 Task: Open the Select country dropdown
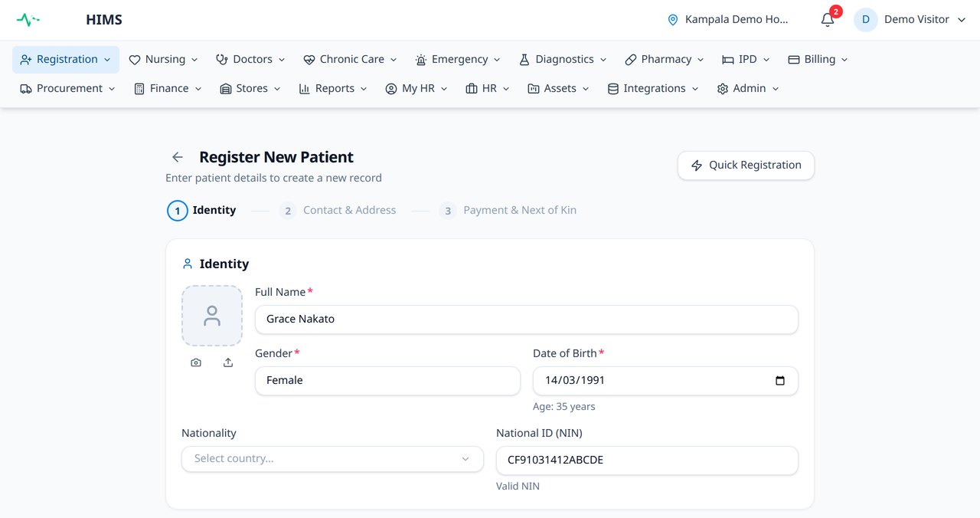click(332, 459)
